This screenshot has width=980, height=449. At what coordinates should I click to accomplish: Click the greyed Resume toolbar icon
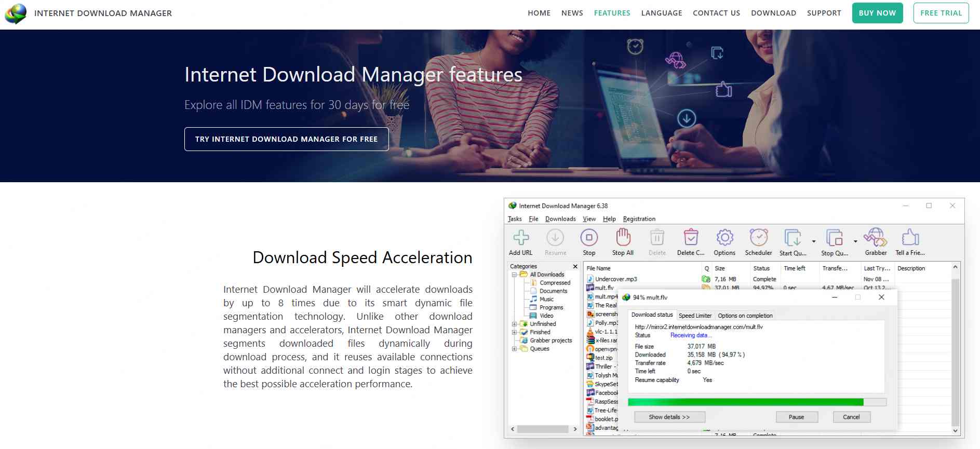[x=555, y=238]
